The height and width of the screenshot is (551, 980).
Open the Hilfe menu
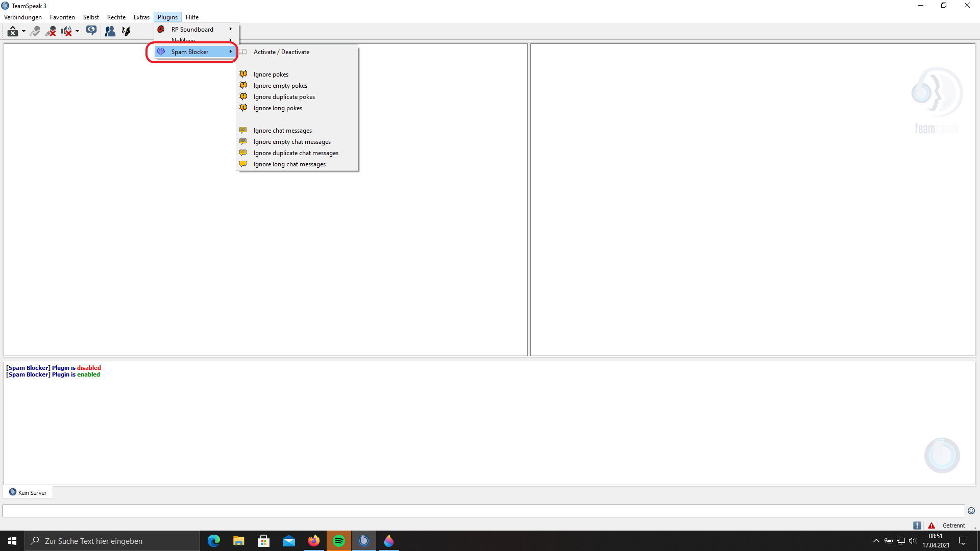click(192, 17)
